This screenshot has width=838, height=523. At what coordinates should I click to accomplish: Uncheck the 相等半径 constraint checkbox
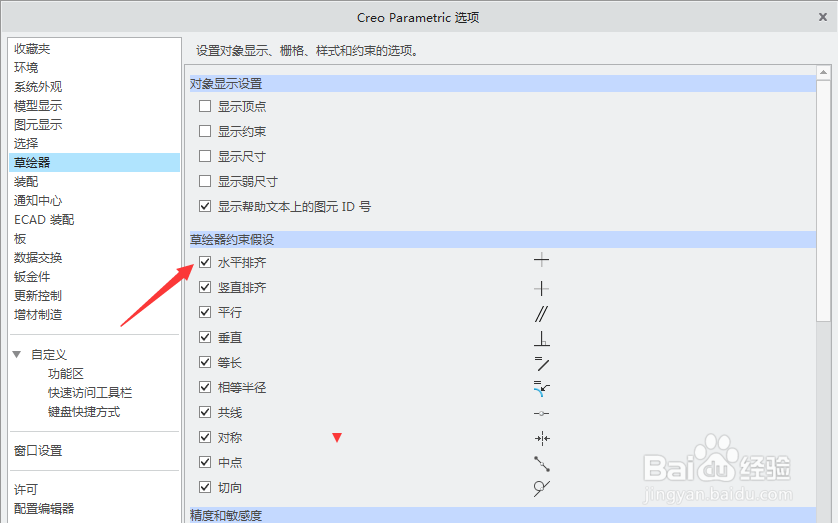click(x=205, y=387)
